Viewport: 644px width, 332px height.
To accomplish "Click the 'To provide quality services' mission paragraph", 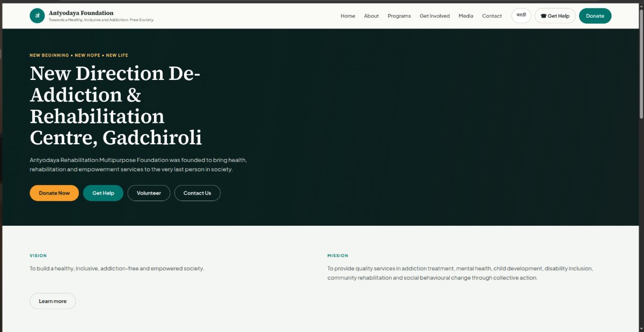I will [460, 273].
